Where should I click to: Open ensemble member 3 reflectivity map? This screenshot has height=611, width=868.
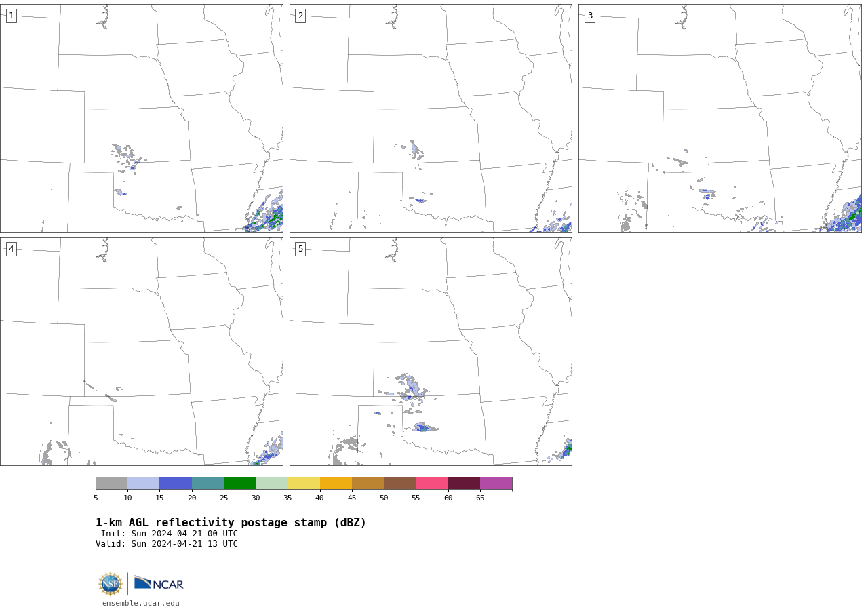[719, 118]
